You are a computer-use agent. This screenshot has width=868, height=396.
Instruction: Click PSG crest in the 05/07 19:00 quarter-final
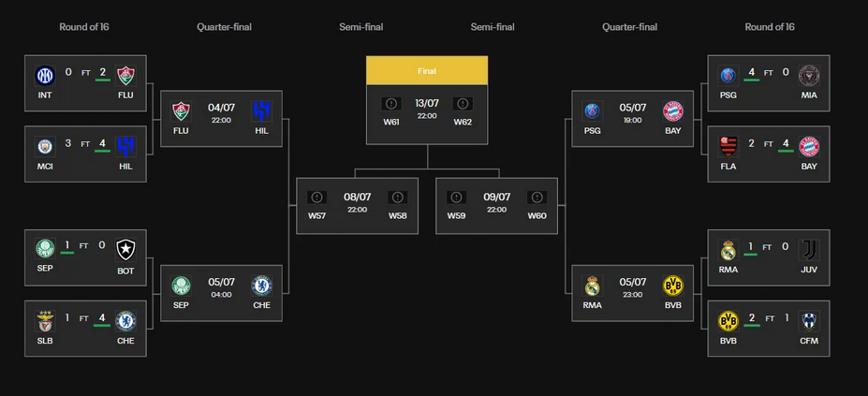coord(593,110)
